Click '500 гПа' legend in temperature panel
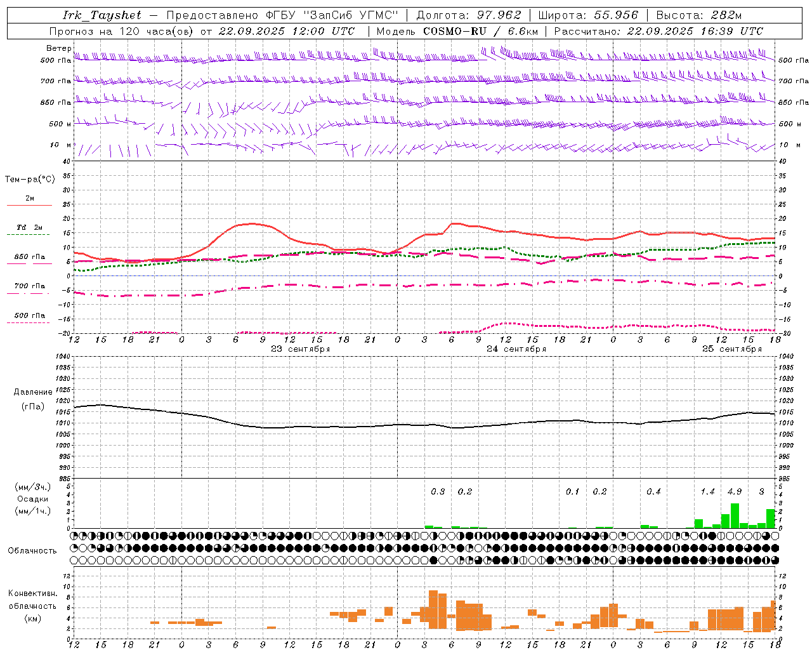The height and width of the screenshot is (650, 812). pyautogui.click(x=29, y=315)
